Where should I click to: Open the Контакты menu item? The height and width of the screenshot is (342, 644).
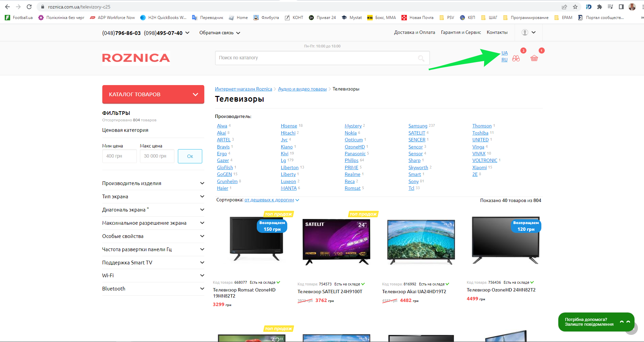tap(497, 33)
